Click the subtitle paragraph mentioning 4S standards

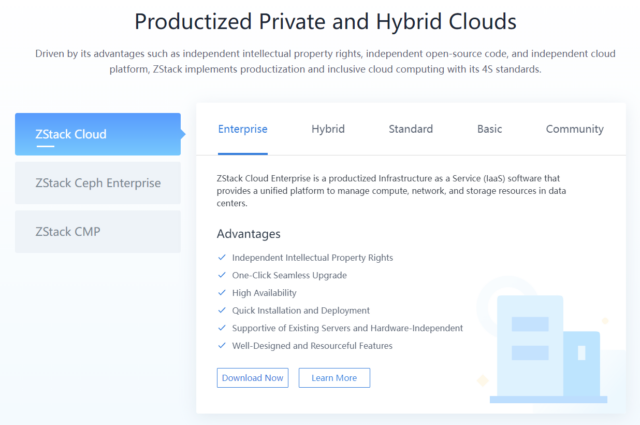point(325,61)
